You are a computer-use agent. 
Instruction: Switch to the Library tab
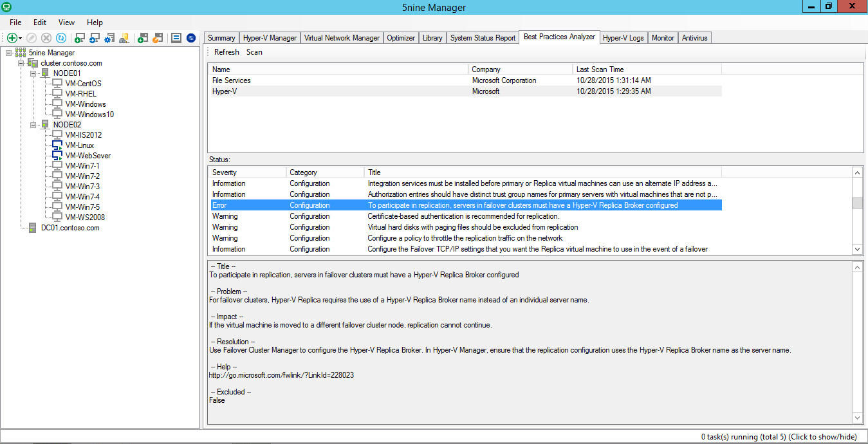(432, 38)
